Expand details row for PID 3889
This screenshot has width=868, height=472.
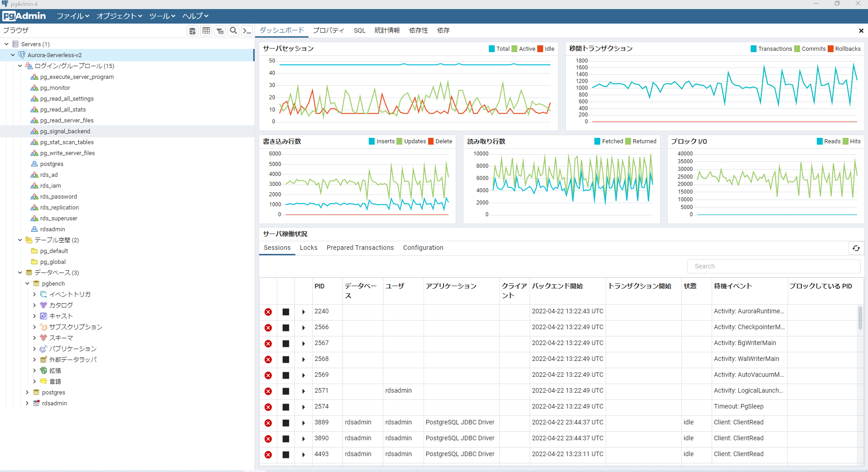point(304,423)
